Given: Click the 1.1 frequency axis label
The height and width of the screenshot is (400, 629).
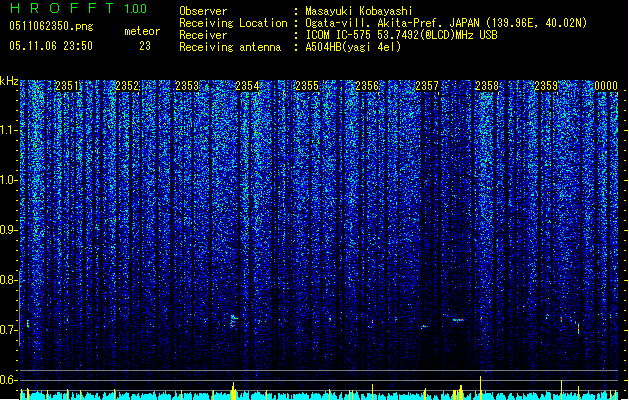Looking at the screenshot, I should pyautogui.click(x=6, y=130).
